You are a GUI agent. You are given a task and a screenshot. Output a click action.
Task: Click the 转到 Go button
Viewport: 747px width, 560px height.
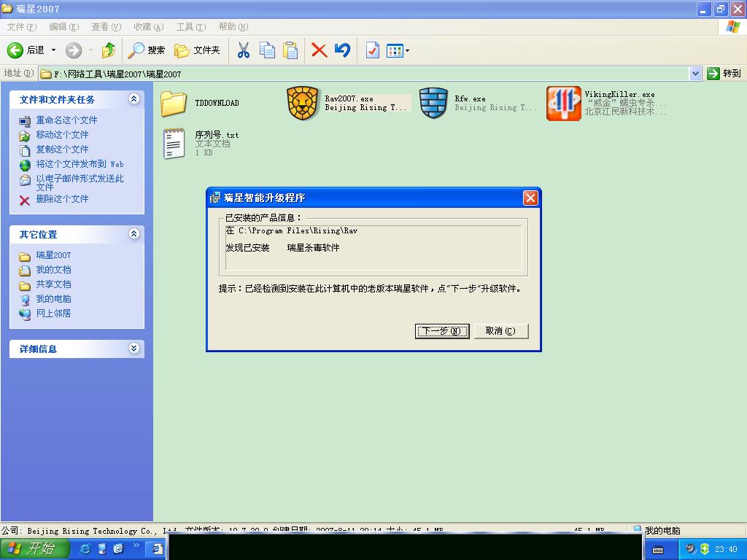[724, 74]
